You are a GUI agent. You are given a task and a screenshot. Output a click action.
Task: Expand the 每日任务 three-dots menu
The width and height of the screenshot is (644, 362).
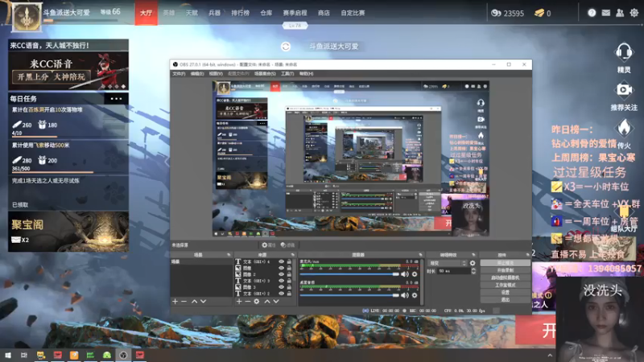116,98
